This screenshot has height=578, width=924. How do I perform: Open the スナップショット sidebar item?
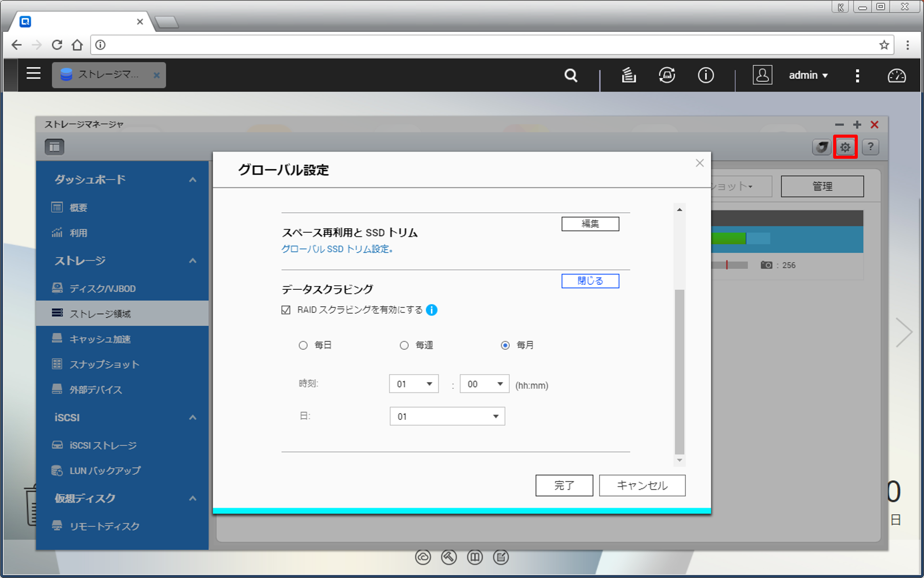(104, 364)
